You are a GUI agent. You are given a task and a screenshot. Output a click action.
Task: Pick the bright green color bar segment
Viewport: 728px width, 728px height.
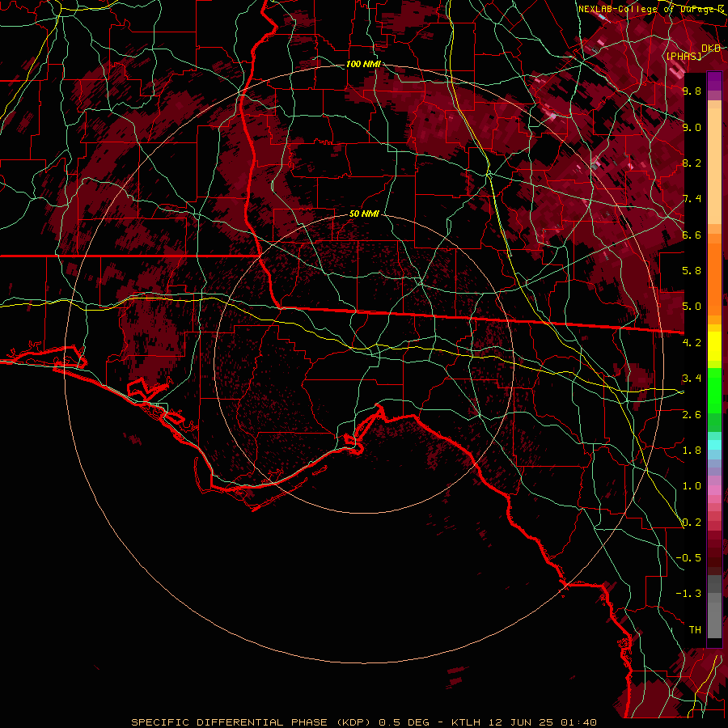pos(714,390)
